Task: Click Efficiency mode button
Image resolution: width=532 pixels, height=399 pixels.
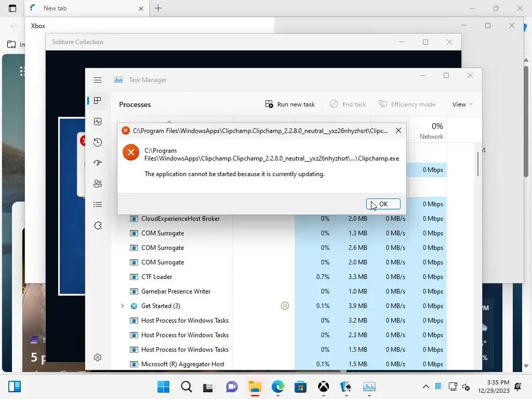Action: click(x=407, y=104)
